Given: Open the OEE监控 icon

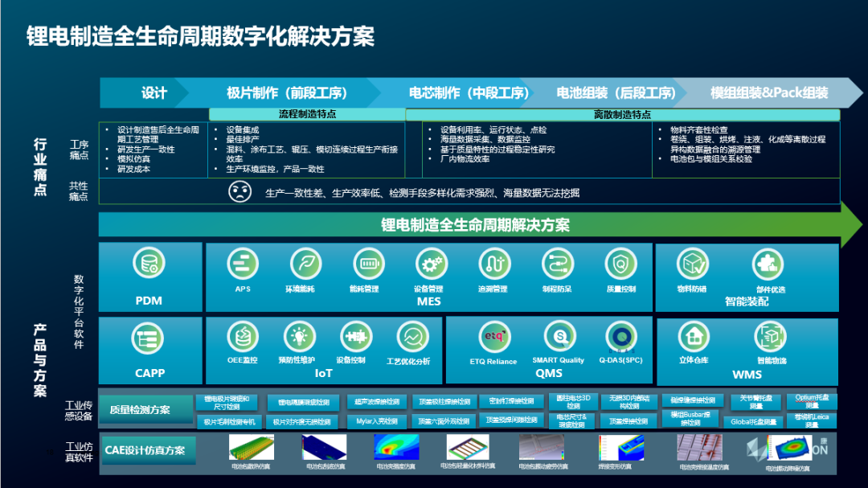Looking at the screenshot, I should (x=242, y=336).
